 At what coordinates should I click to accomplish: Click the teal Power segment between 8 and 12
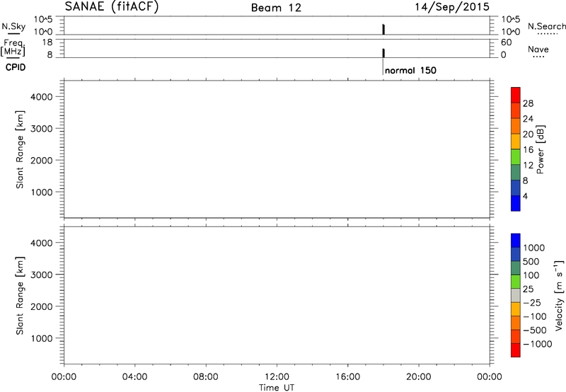pos(516,173)
